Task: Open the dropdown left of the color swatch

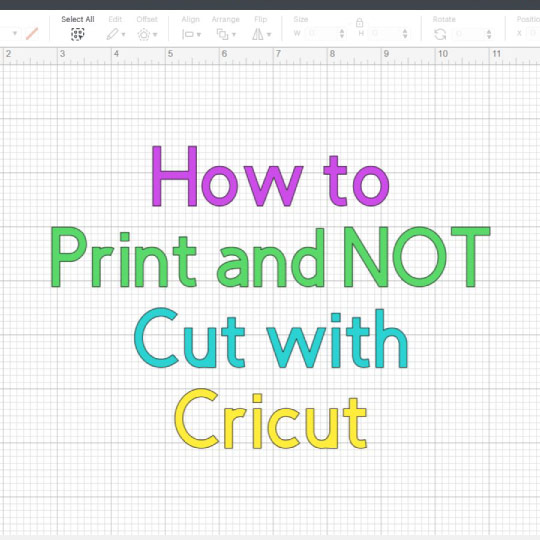Action: [x=15, y=33]
